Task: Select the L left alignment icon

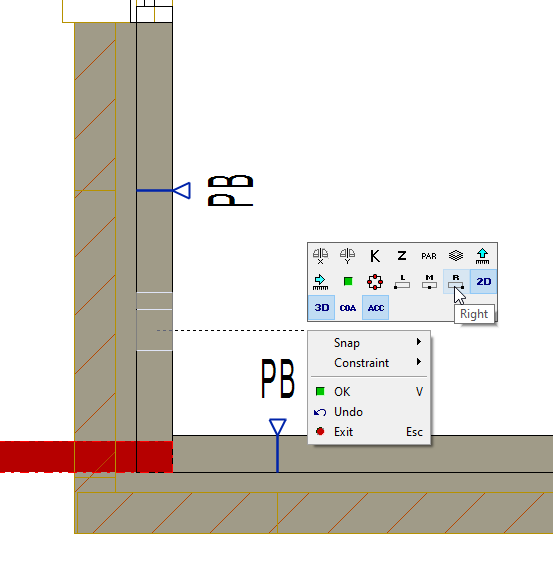Action: pos(402,282)
